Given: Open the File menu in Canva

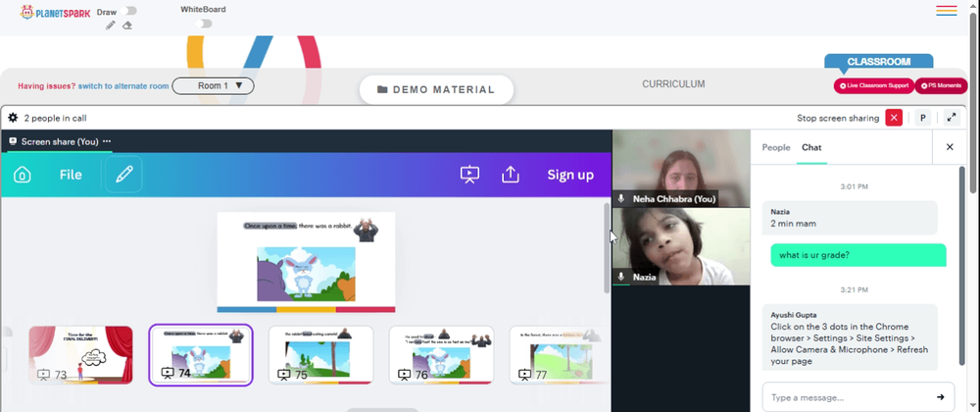Looking at the screenshot, I should (x=71, y=175).
